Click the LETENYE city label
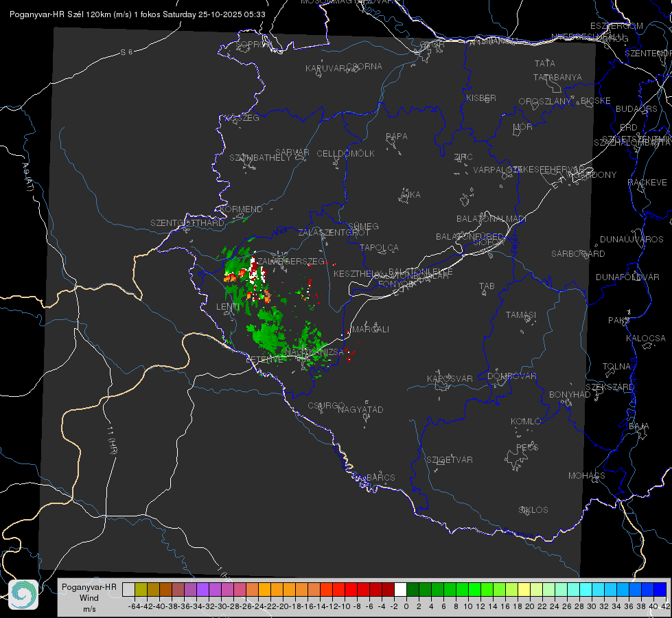 point(264,360)
